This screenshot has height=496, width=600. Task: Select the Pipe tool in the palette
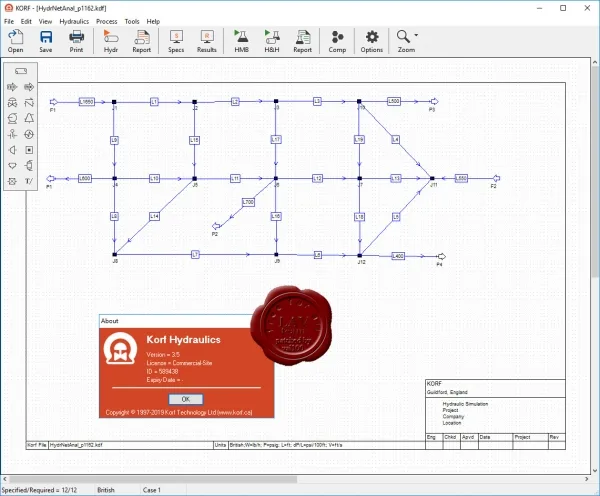21,71
